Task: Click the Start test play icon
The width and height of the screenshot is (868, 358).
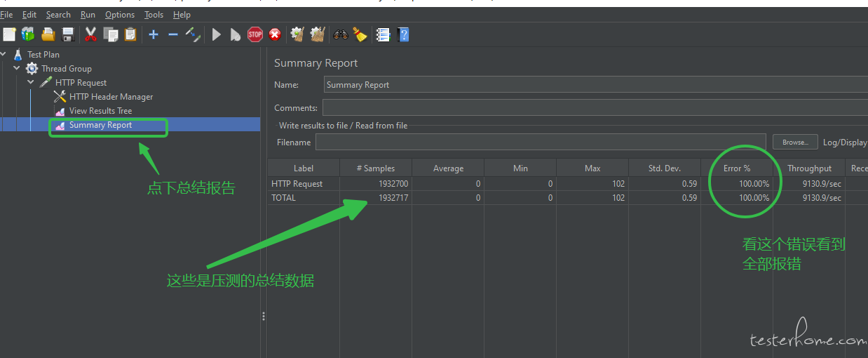Action: point(216,34)
